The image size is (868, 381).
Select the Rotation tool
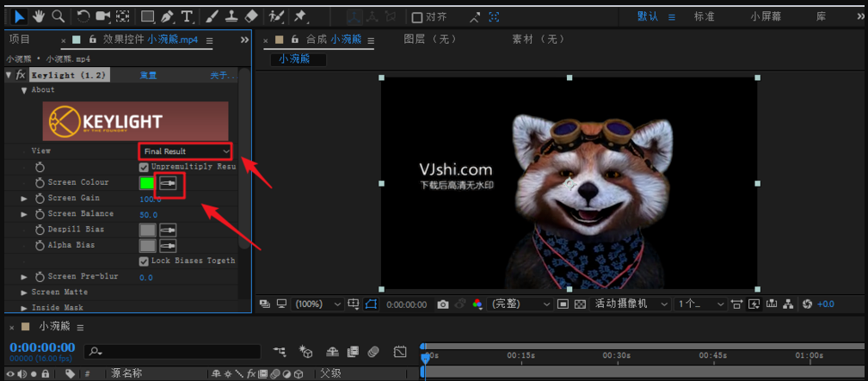click(83, 16)
